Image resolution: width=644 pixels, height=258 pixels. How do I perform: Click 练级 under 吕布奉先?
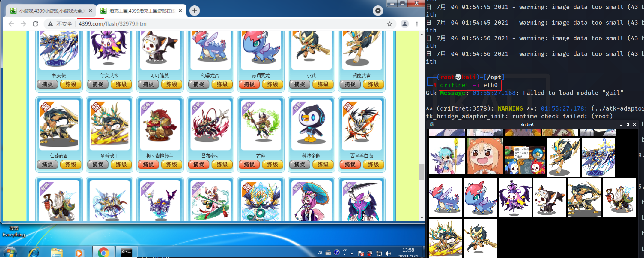(222, 165)
